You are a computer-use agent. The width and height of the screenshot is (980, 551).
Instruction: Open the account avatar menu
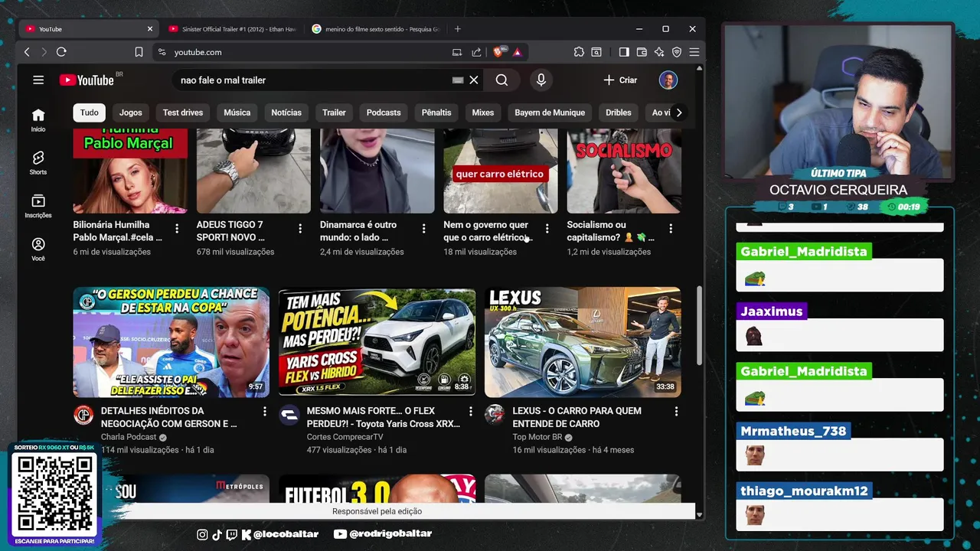[x=668, y=80]
